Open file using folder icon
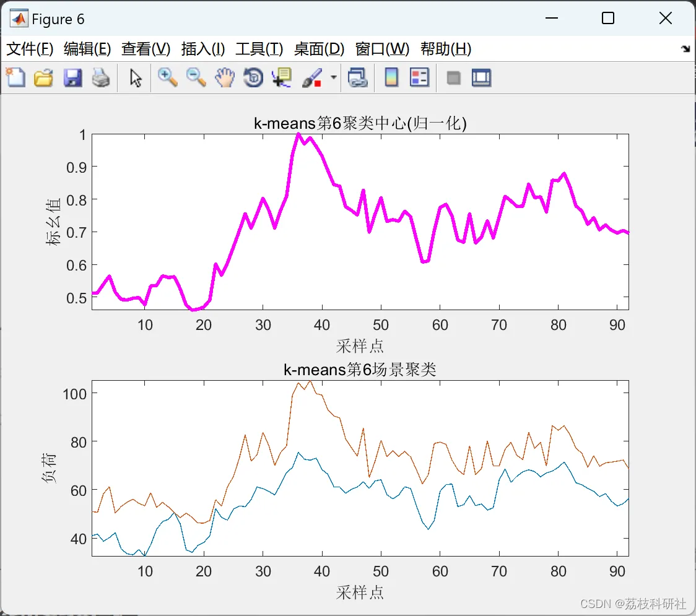This screenshot has width=696, height=616. [43, 77]
